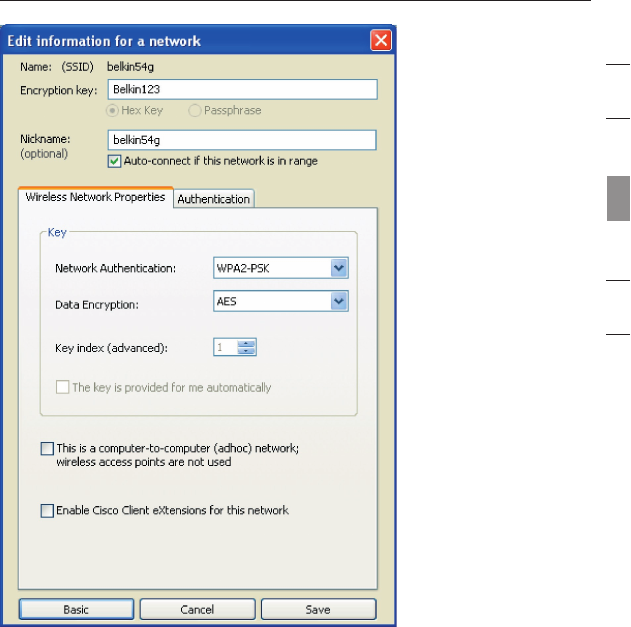Check the key is provided automatically box

[x=62, y=387]
